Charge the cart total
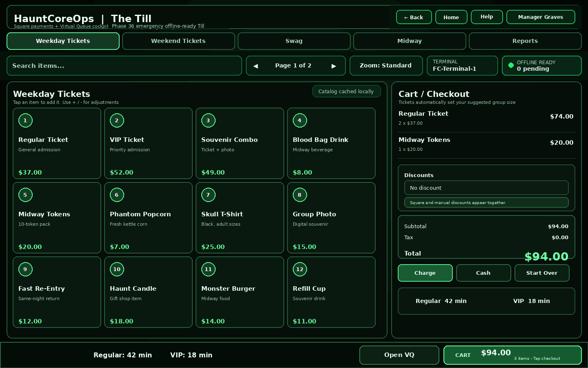Viewport: 588px width, 368px height. [425, 273]
